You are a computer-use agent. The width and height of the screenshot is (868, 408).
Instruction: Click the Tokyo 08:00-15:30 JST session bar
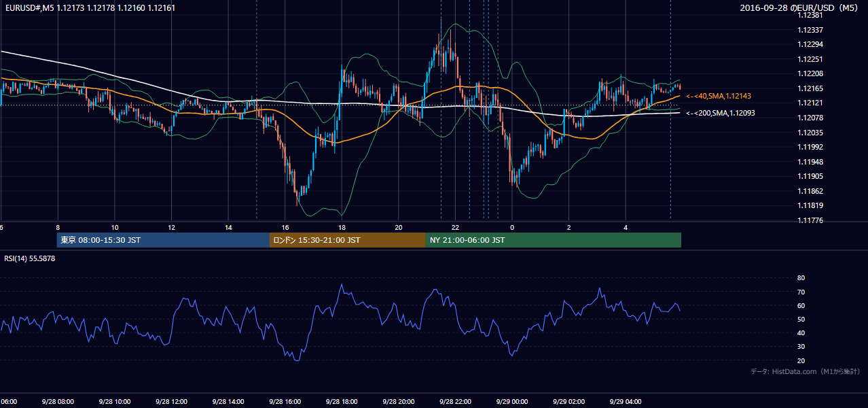click(163, 240)
